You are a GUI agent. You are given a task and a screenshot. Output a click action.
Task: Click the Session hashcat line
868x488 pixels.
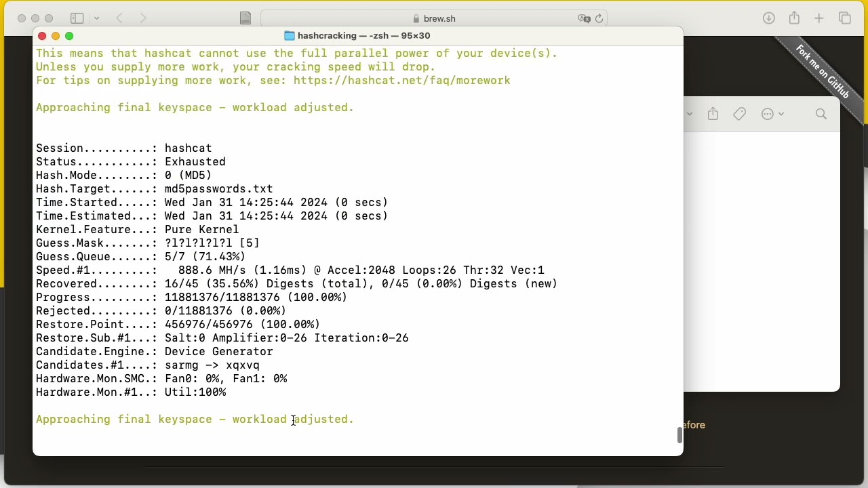pyautogui.click(x=123, y=148)
